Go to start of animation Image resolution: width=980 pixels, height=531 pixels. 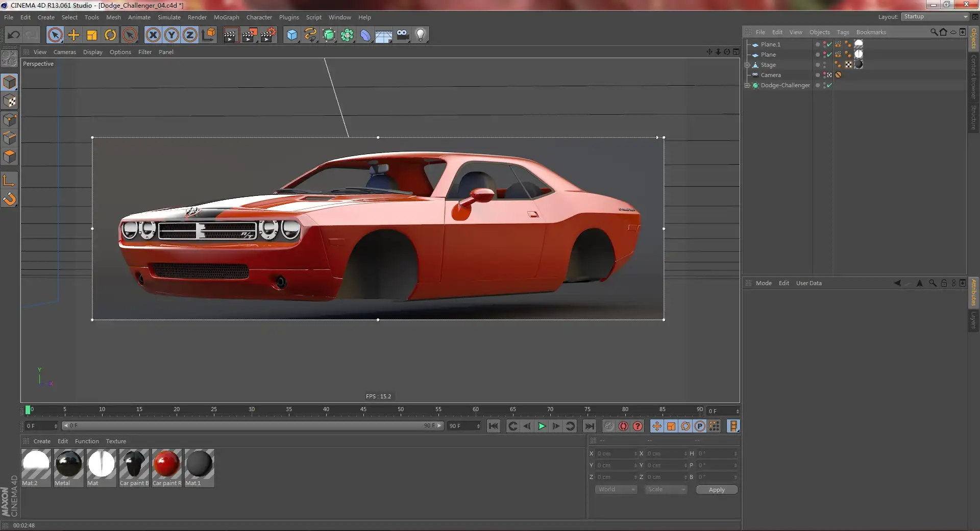493,426
